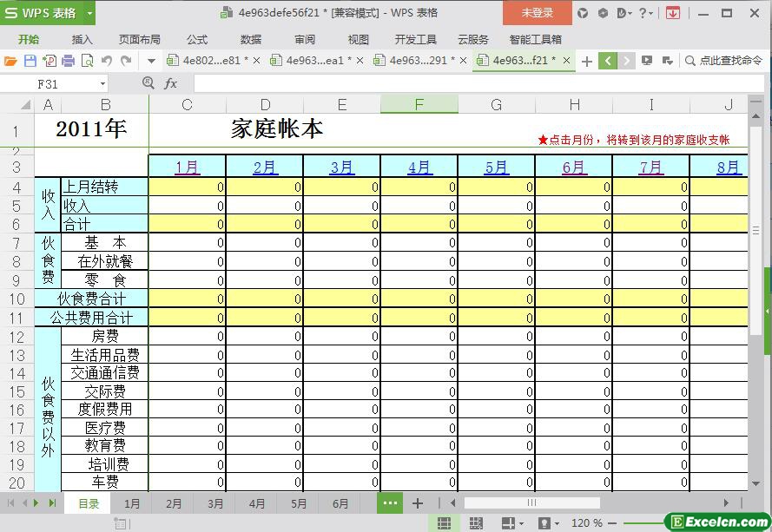Click the save file icon

click(30, 61)
